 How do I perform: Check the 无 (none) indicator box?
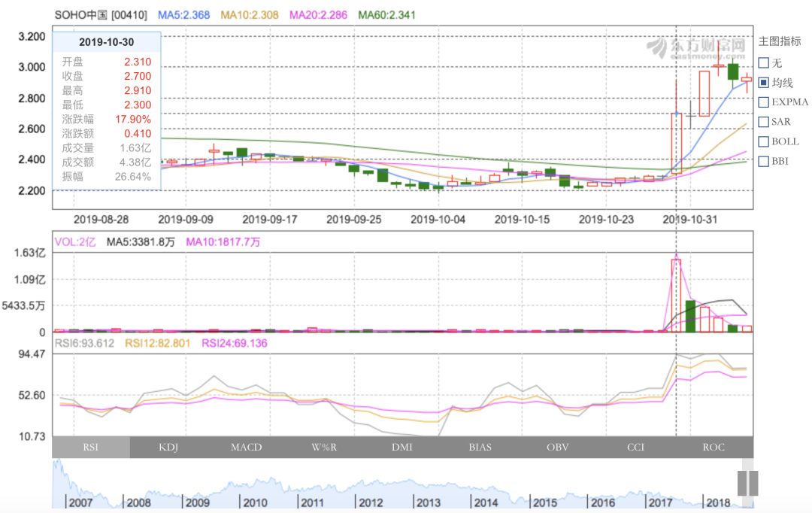[763, 62]
